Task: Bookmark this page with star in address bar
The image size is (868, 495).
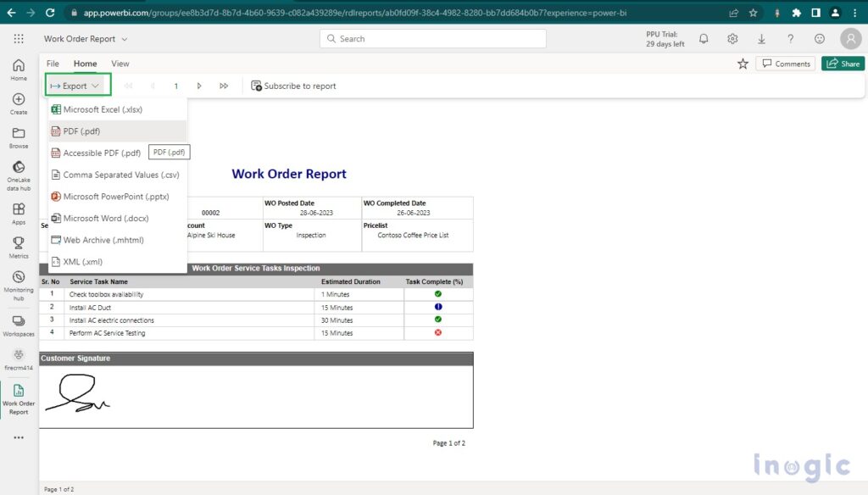Action: [x=753, y=13]
